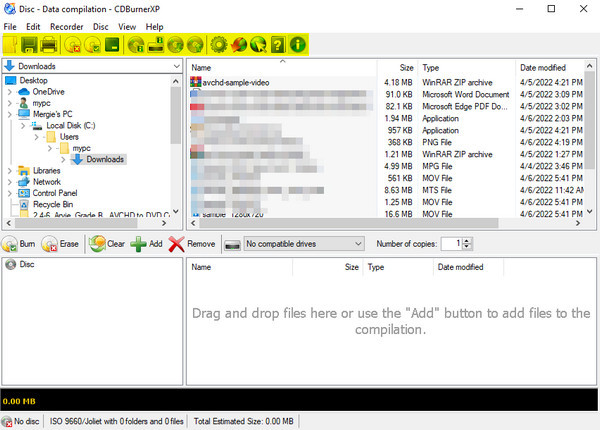
Task: Click the drive icon beside the drives dropdown
Action: [x=232, y=245]
